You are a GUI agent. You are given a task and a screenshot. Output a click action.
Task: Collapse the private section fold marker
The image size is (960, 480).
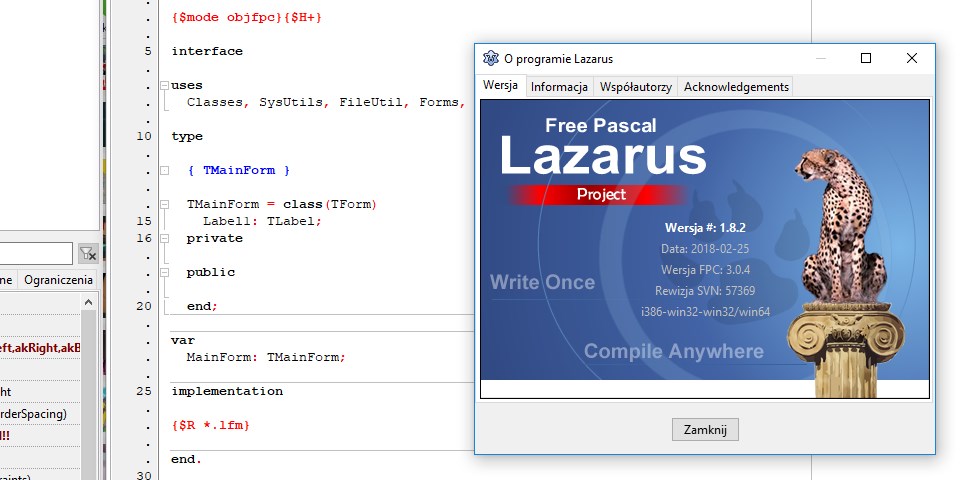click(x=164, y=238)
